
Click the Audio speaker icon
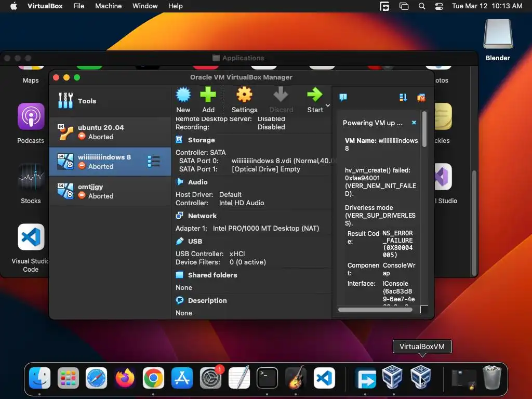click(x=179, y=182)
